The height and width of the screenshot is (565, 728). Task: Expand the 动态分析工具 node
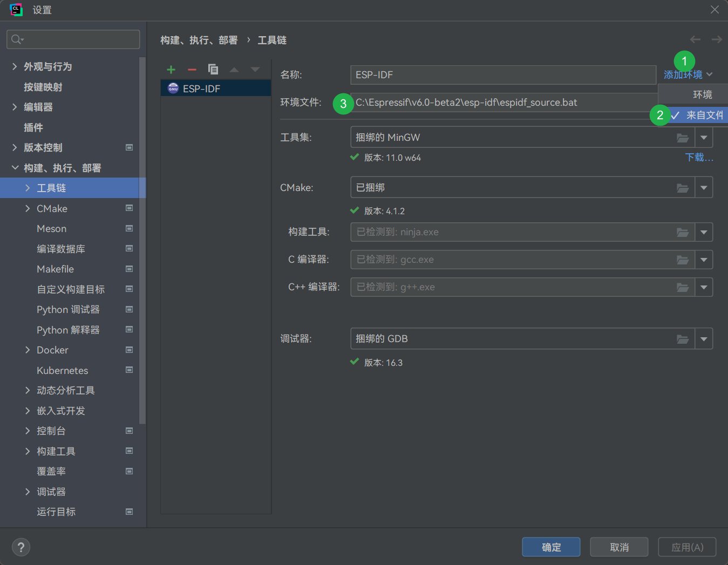click(28, 390)
